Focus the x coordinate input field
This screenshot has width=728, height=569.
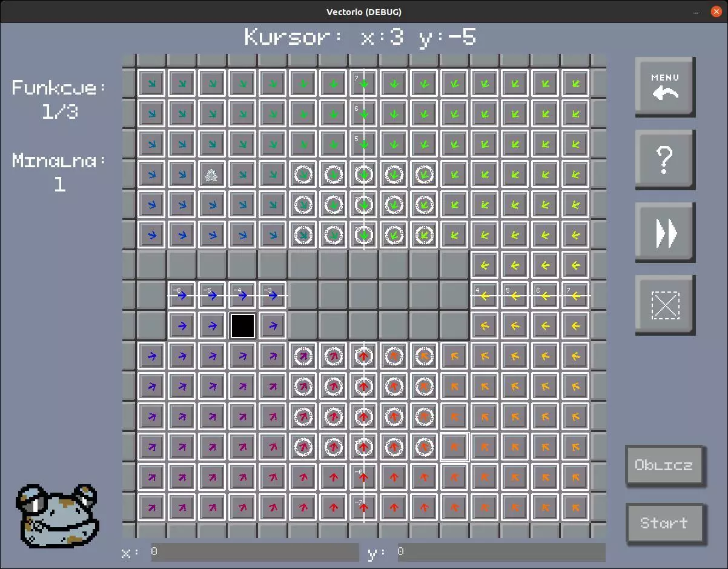[254, 552]
